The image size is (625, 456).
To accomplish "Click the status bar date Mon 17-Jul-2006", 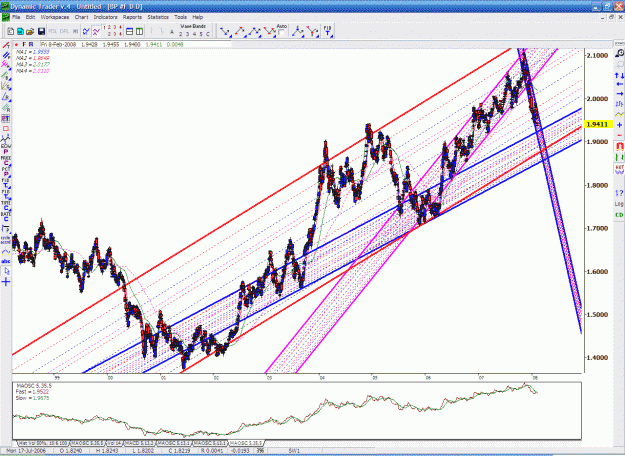I will [26, 451].
